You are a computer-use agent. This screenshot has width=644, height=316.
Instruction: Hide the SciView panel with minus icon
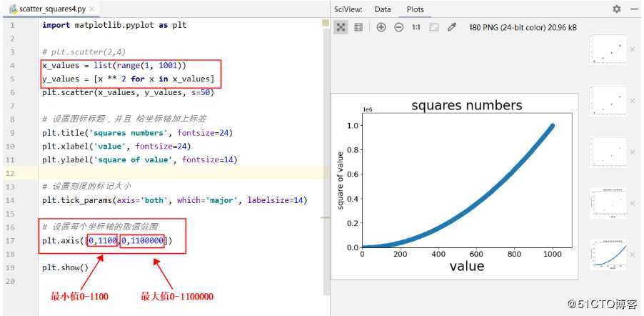coord(634,9)
